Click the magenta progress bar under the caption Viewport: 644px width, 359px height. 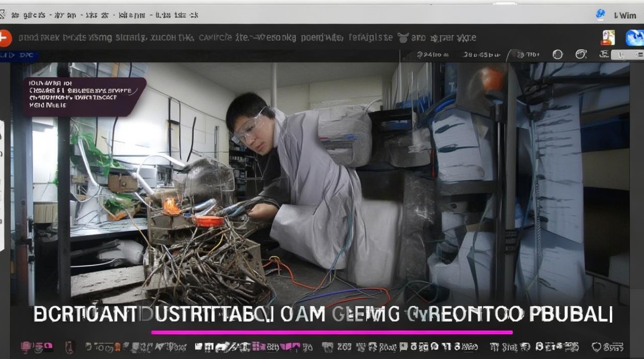[332, 332]
